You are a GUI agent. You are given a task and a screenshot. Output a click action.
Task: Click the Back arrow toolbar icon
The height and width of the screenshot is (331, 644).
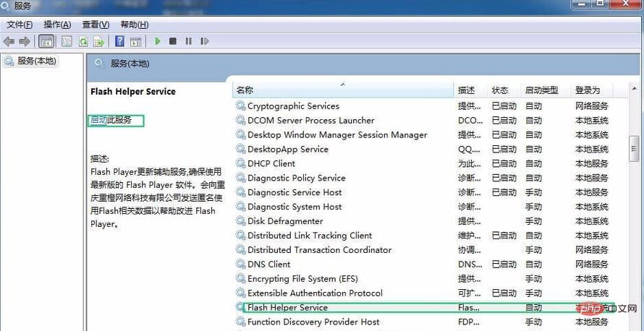point(9,41)
